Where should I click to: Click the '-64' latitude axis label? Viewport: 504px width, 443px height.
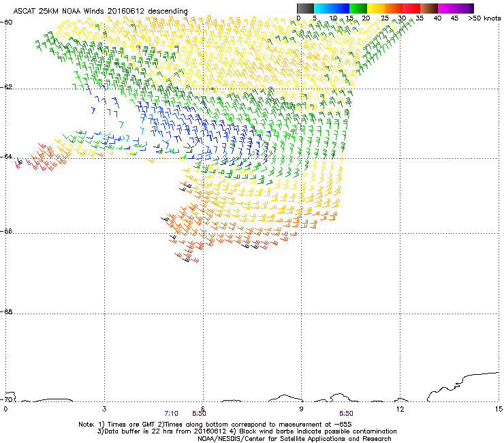coord(6,156)
